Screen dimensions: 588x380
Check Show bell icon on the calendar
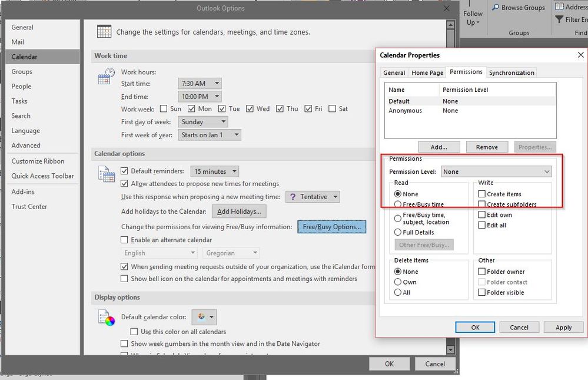pyautogui.click(x=124, y=279)
